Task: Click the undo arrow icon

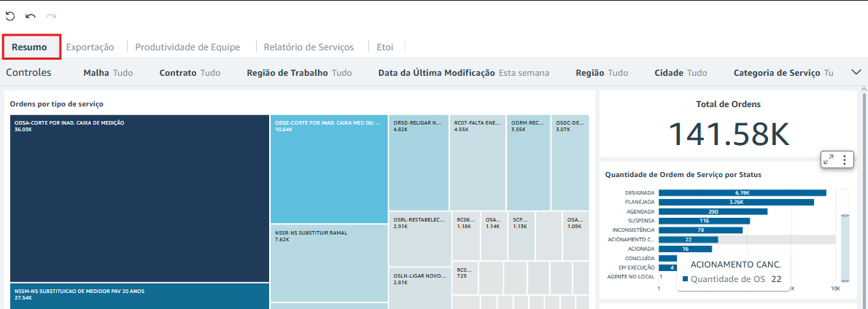Action: (x=31, y=15)
